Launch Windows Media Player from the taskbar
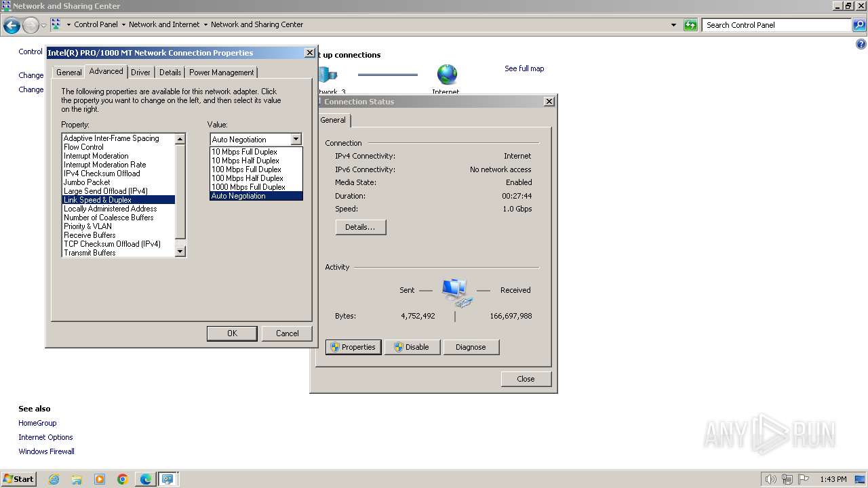This screenshot has height=488, width=868. [x=100, y=479]
